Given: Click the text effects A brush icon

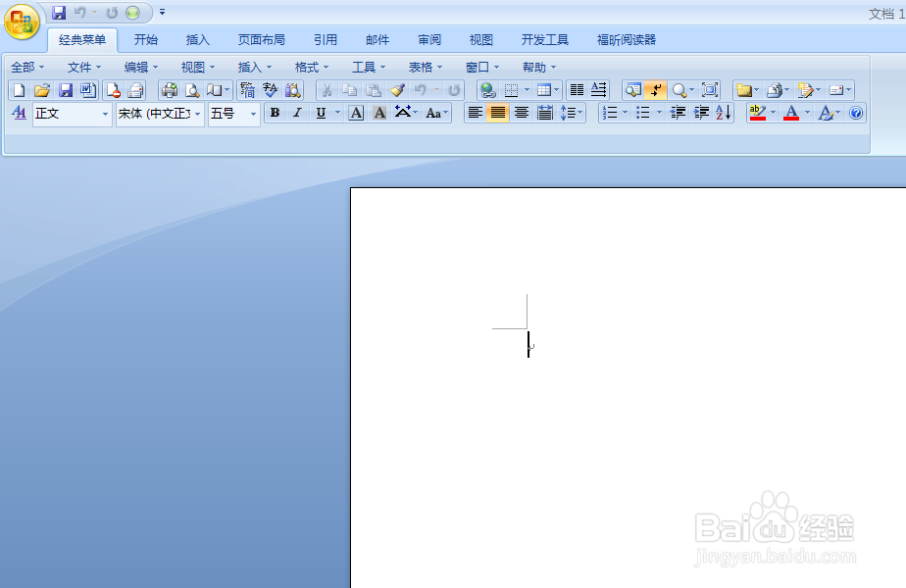Looking at the screenshot, I should pyautogui.click(x=826, y=114).
